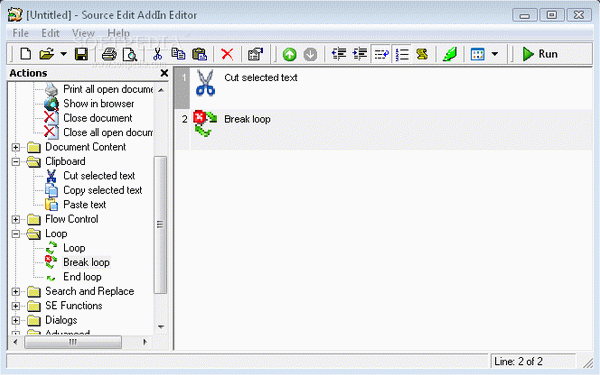Paste with the toolbar clipboard icon
The width and height of the screenshot is (600, 375).
[x=199, y=54]
